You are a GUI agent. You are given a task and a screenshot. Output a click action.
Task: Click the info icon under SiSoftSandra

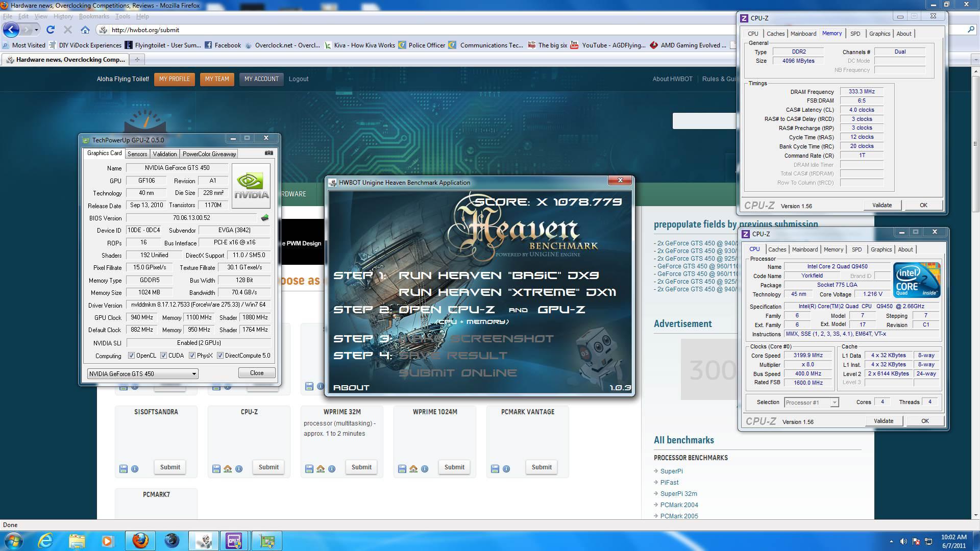click(x=135, y=468)
